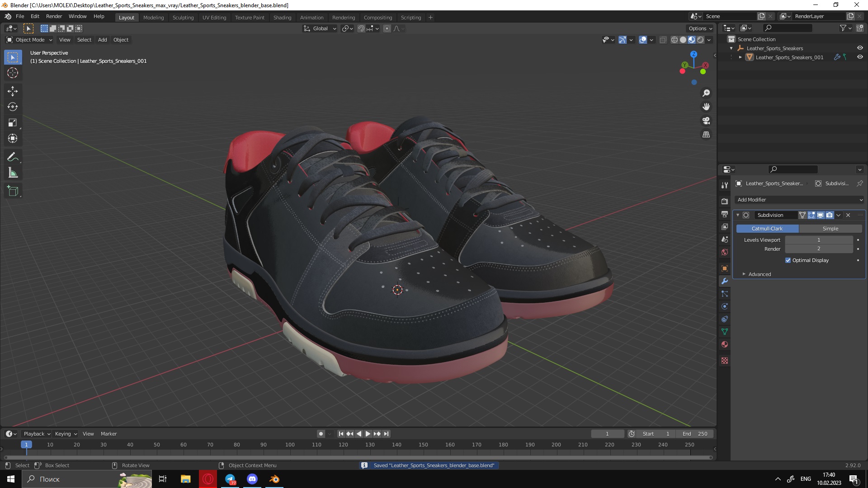The width and height of the screenshot is (868, 488).
Task: Collapse Subdivision modifier panel
Action: [x=738, y=215]
